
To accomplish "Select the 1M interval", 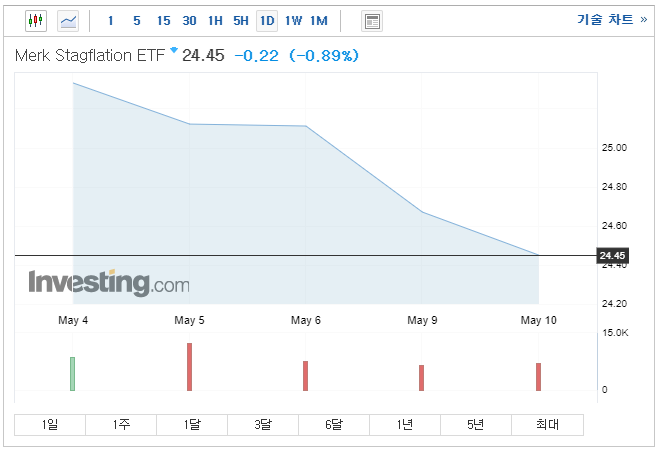I will (319, 21).
